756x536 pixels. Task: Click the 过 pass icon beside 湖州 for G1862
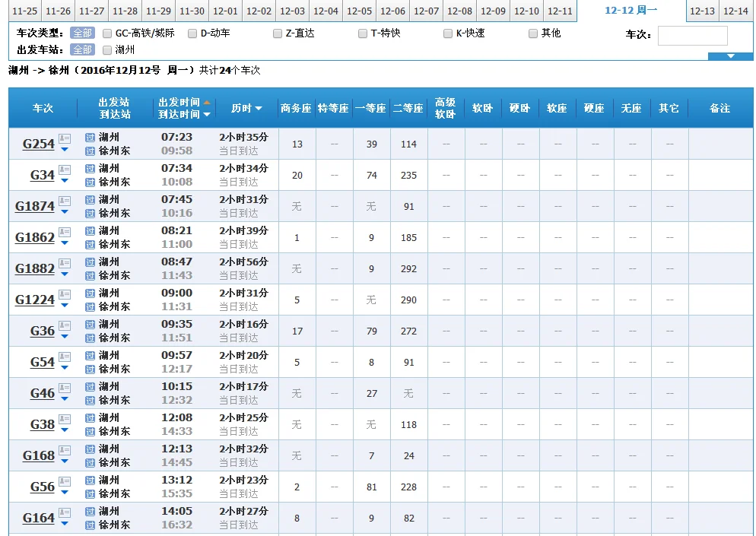(x=90, y=231)
